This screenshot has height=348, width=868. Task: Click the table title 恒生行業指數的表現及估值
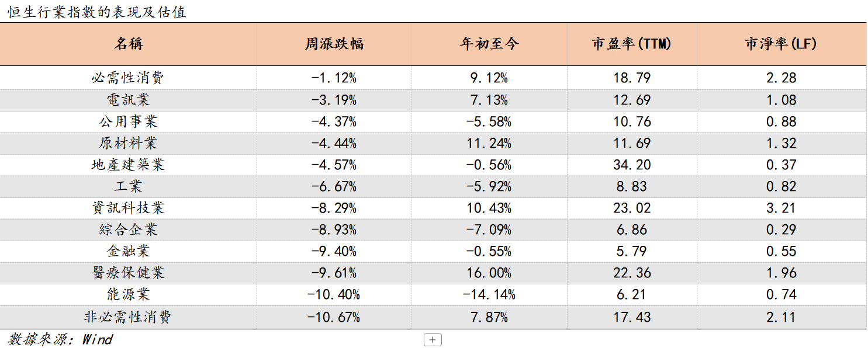coord(97,12)
